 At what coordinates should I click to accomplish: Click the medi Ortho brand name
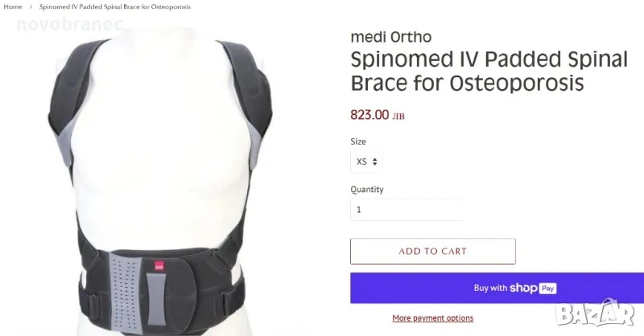point(391,37)
